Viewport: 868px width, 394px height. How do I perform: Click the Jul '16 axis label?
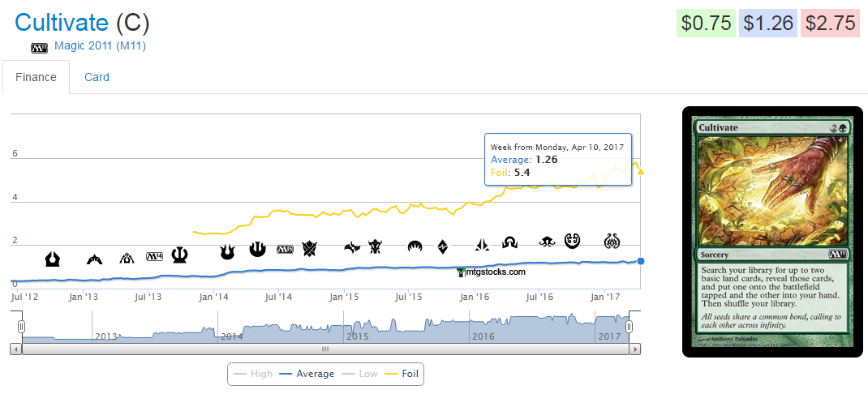(x=539, y=298)
